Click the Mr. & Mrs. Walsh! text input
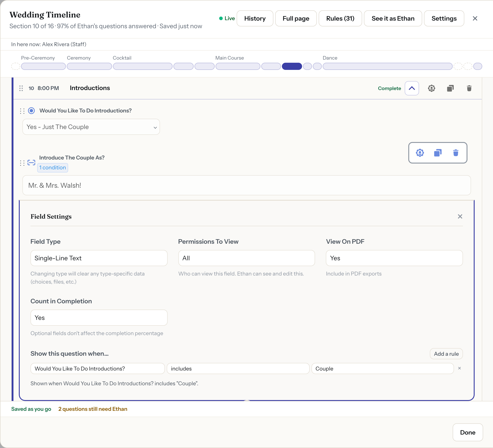The height and width of the screenshot is (448, 493). 246,185
